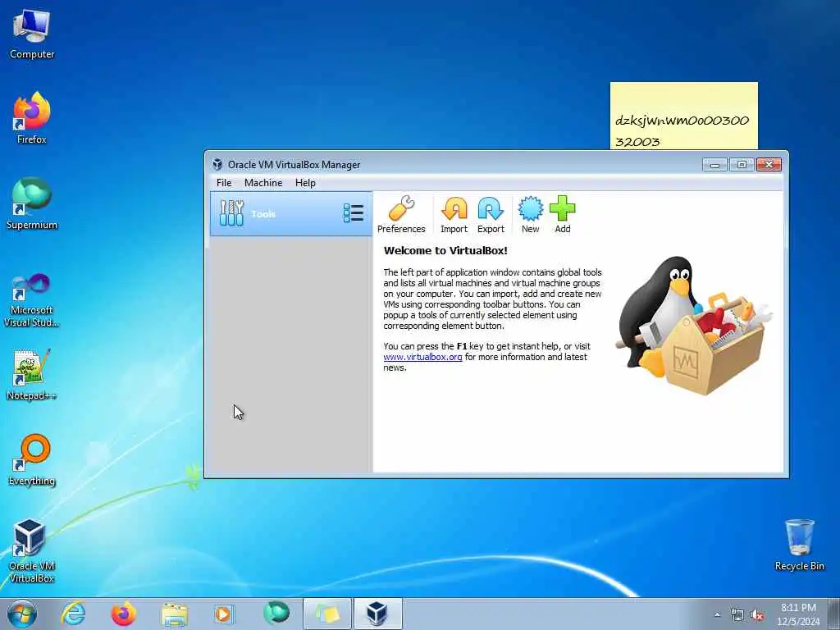Click the Everything search desktop shortcut

32,460
